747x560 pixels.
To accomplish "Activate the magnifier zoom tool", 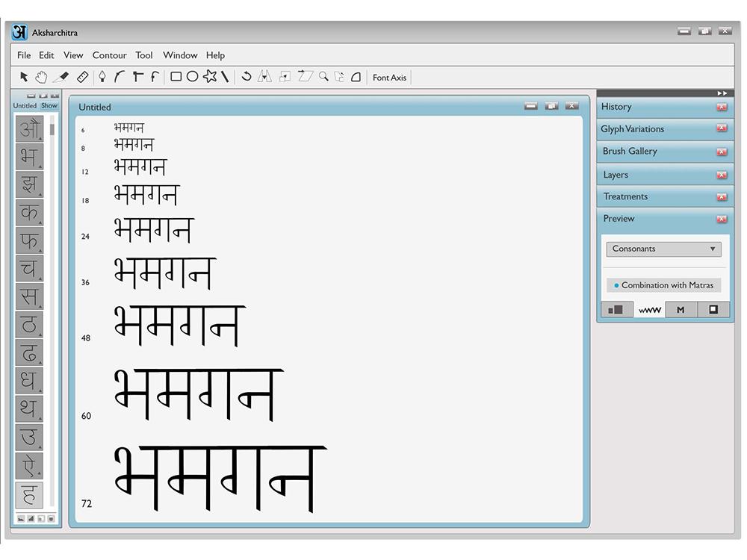I will point(323,77).
